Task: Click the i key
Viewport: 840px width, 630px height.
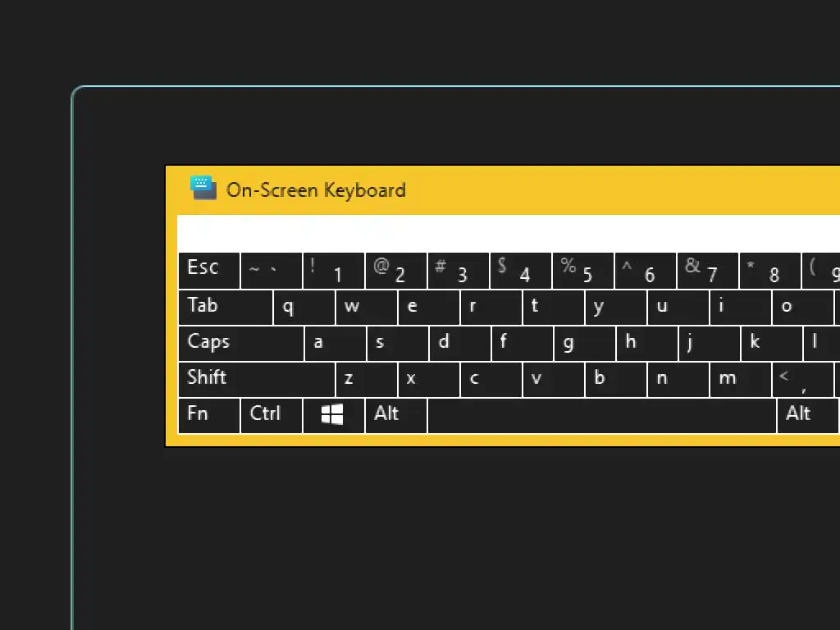Action: (x=741, y=308)
